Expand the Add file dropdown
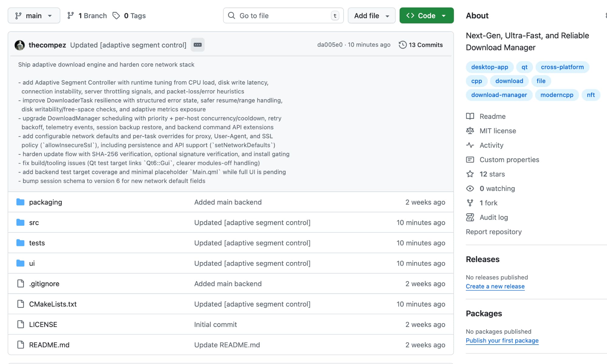 [371, 15]
